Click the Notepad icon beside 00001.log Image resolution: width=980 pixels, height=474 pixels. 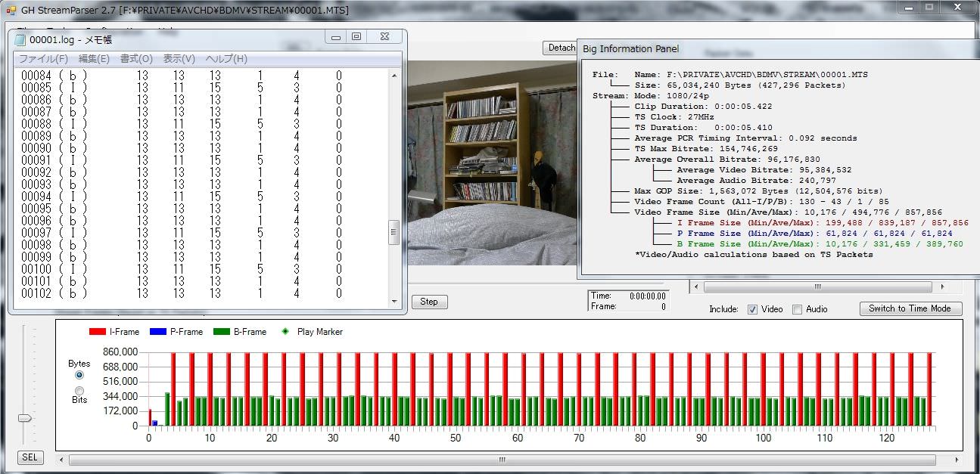click(x=20, y=39)
